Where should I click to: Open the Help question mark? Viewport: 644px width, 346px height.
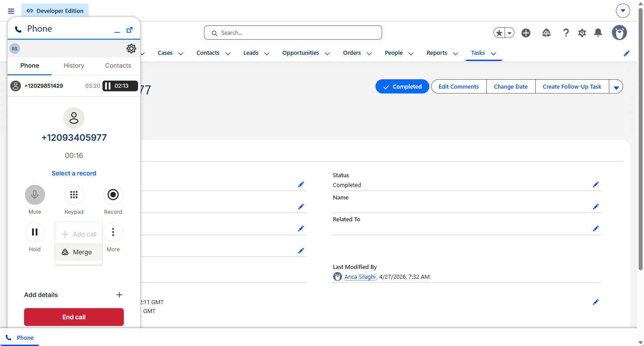pos(566,33)
